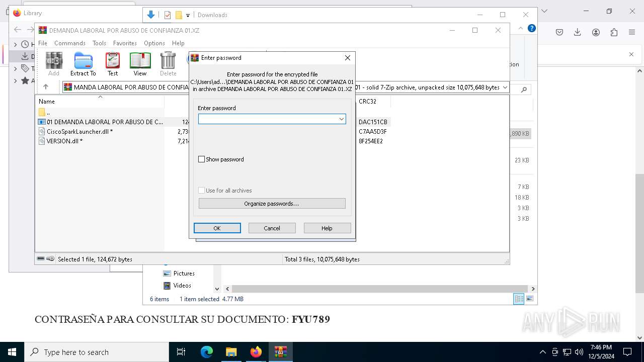Sort archive list by Name column
Screen dimensions: 644x362
[x=100, y=101]
